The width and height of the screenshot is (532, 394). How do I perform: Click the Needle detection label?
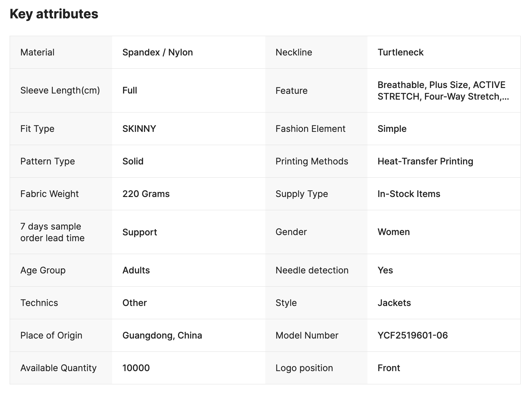coord(312,270)
